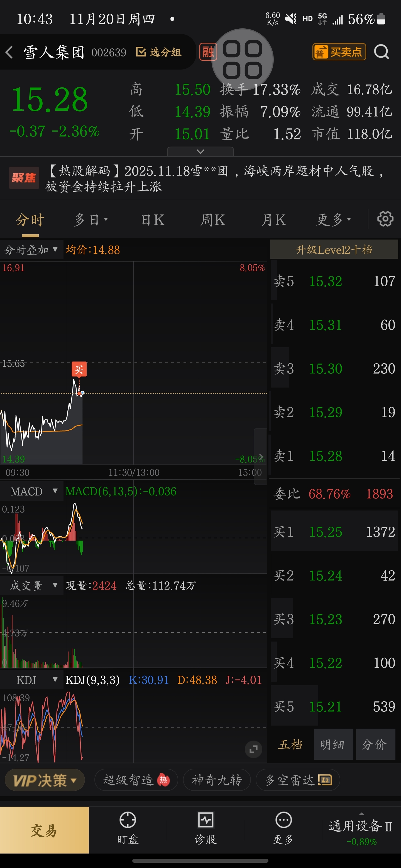Image resolution: width=401 pixels, height=868 pixels.
Task: Switch to the 日K tab
Action: [x=153, y=220]
